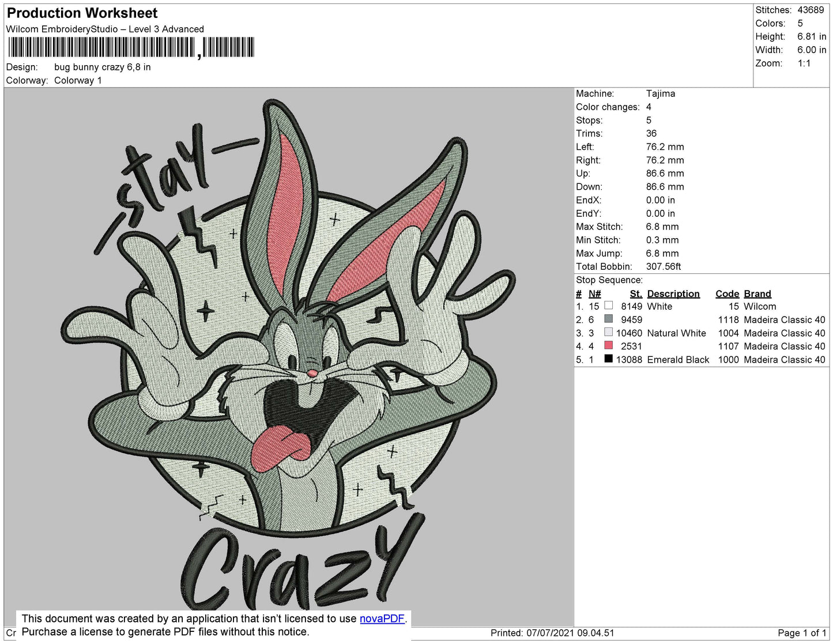
Task: Click the Code column header
Action: pos(727,293)
